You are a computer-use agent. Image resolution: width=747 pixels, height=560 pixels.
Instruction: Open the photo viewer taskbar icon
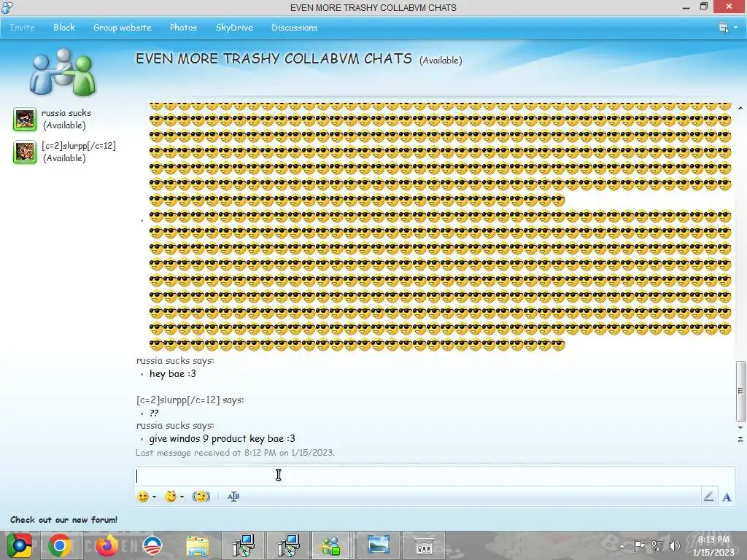(x=379, y=545)
